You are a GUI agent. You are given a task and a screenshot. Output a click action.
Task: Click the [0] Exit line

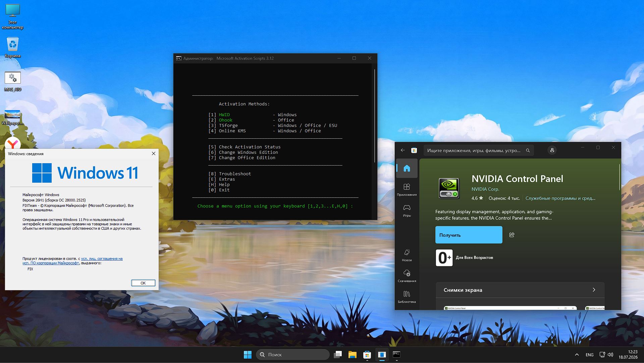pyautogui.click(x=219, y=190)
